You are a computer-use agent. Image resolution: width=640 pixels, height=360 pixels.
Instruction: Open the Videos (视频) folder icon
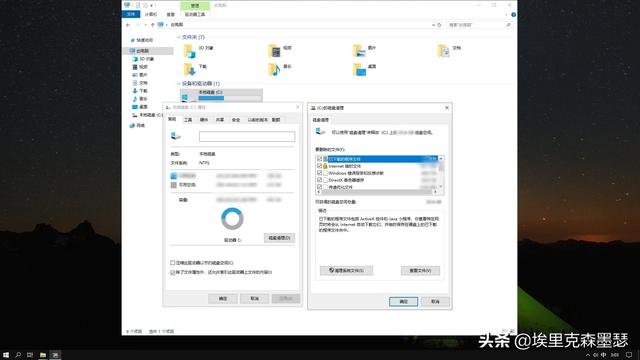[274, 51]
